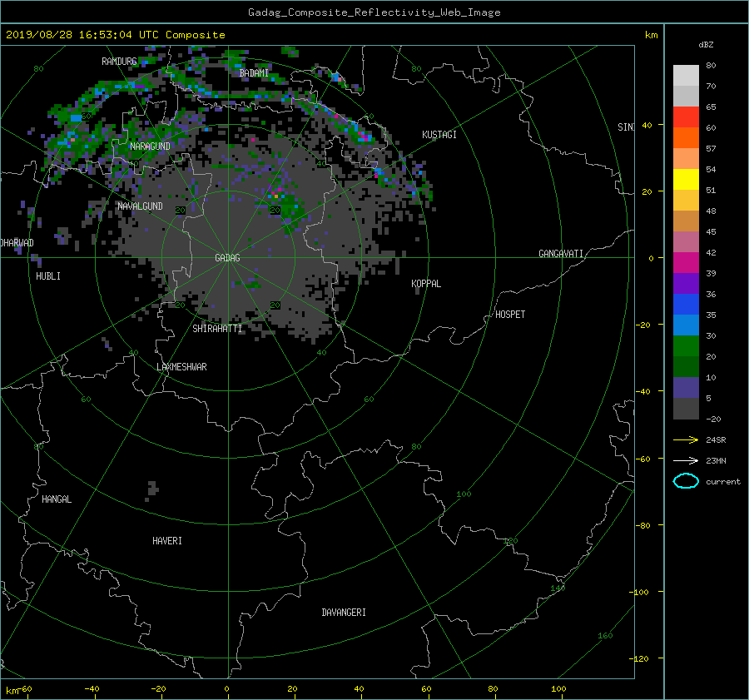Click the BADAMI town label

(254, 73)
